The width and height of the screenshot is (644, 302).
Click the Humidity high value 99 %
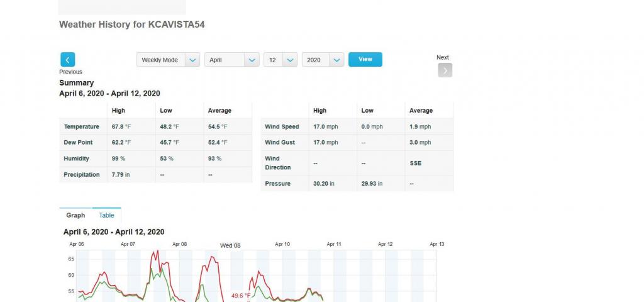[118, 158]
